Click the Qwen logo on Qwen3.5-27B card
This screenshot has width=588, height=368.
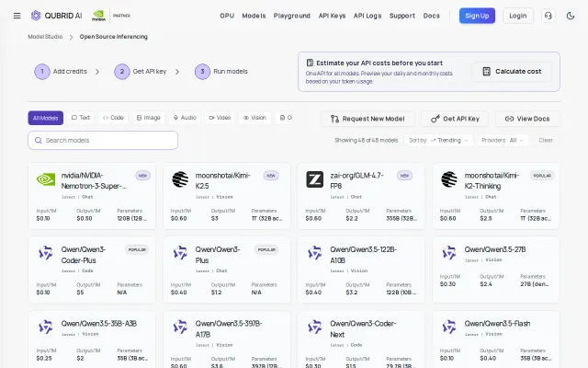tap(449, 253)
